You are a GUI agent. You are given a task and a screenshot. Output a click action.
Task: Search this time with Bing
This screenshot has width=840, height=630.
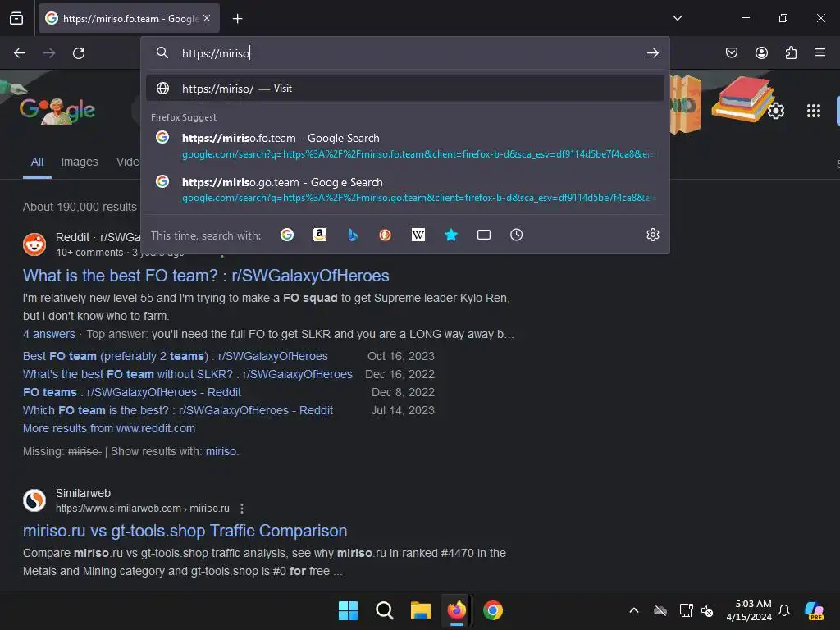pyautogui.click(x=353, y=235)
